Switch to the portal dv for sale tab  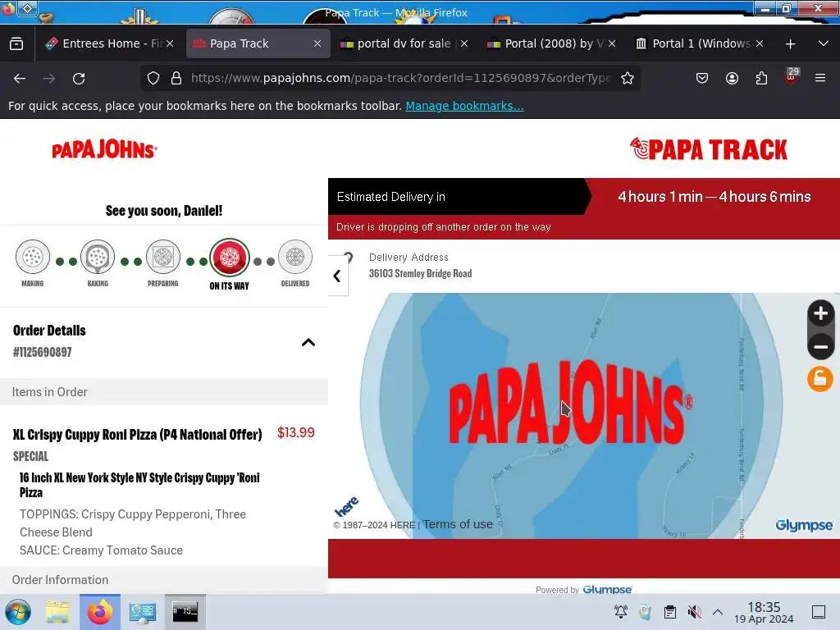point(404,43)
